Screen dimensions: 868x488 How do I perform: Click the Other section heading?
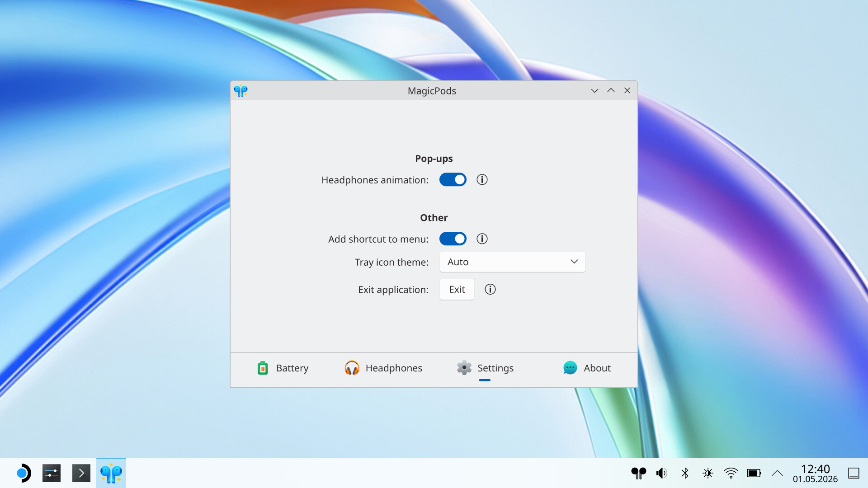434,218
